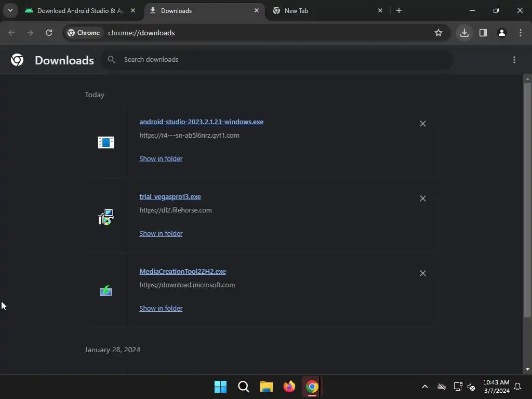Remove android-studio download from list
The width and height of the screenshot is (532, 399).
pyautogui.click(x=423, y=124)
